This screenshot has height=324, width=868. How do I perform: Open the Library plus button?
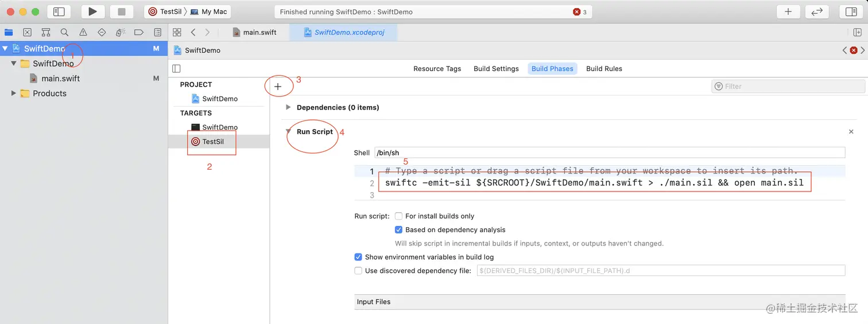788,11
